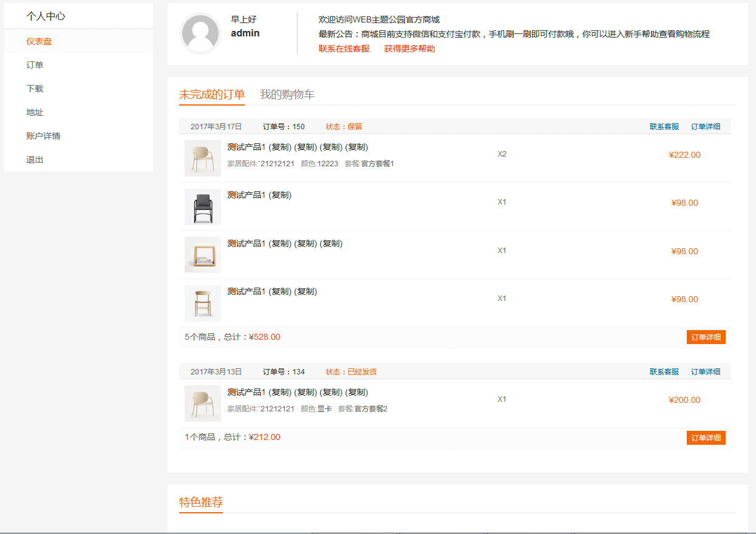
Task: Open the 获得更多帮助 link
Action: tap(409, 49)
